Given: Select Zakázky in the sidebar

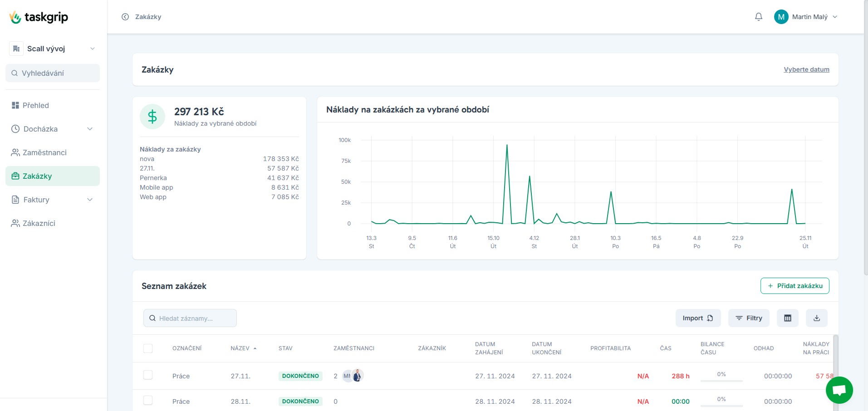Looking at the screenshot, I should point(53,176).
